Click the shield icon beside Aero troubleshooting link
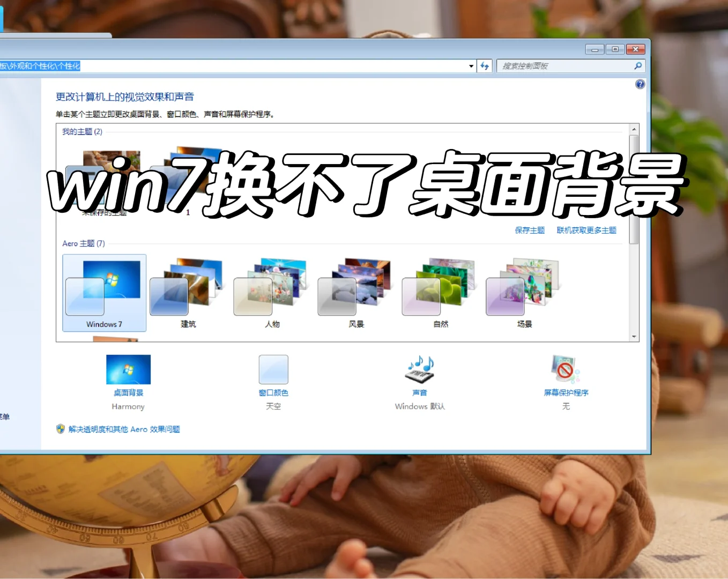This screenshot has width=728, height=579. click(x=60, y=429)
